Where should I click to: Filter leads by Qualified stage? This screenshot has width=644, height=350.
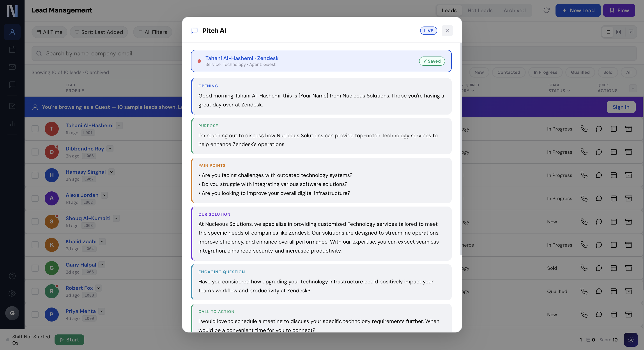tap(580, 72)
